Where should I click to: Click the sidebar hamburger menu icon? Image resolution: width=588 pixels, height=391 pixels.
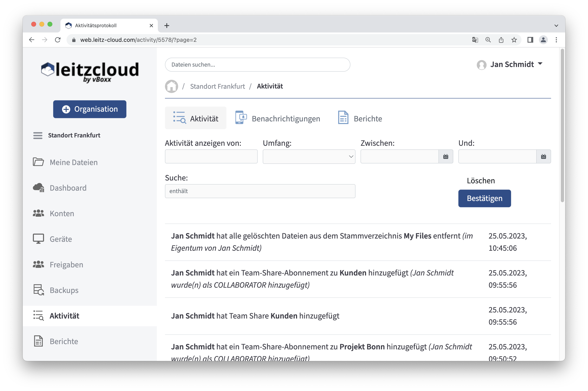click(x=38, y=135)
